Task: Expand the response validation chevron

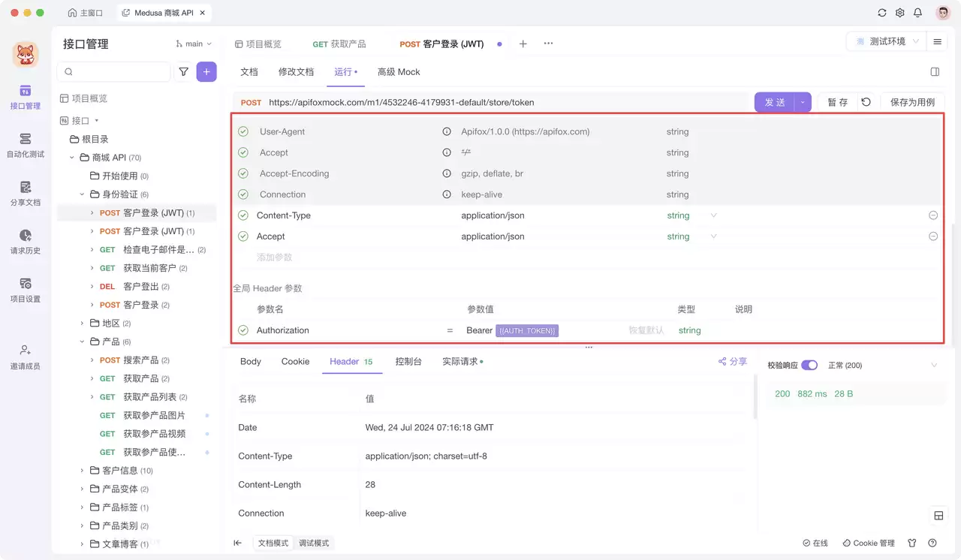Action: (x=934, y=366)
